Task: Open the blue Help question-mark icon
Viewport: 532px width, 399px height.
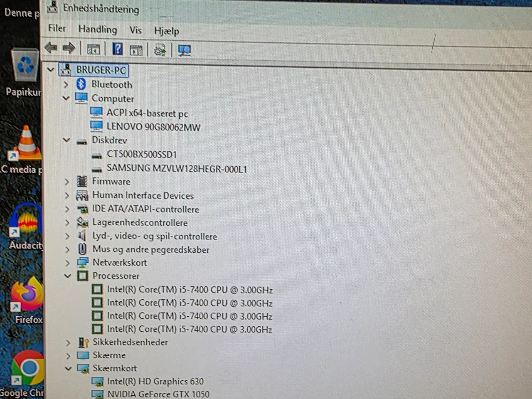Action: tap(118, 49)
